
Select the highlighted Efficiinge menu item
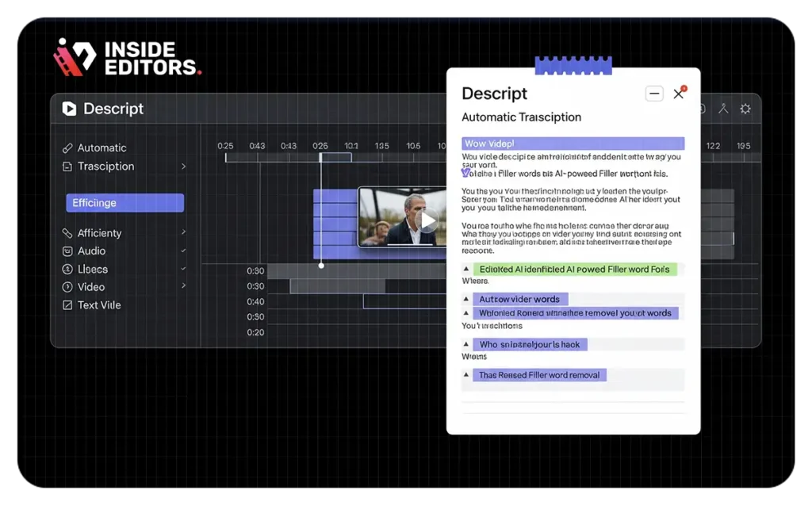point(124,203)
